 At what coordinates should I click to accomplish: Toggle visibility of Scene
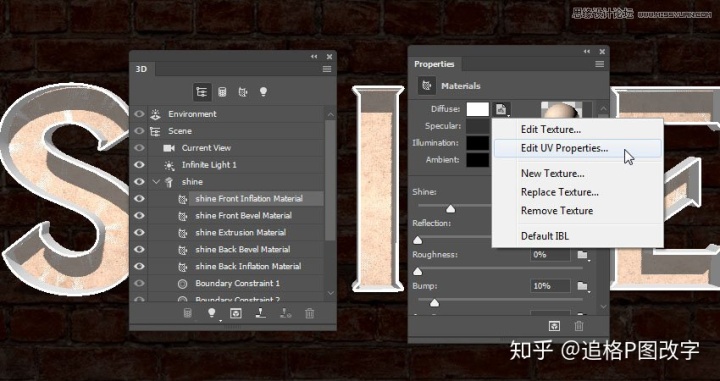(x=139, y=131)
